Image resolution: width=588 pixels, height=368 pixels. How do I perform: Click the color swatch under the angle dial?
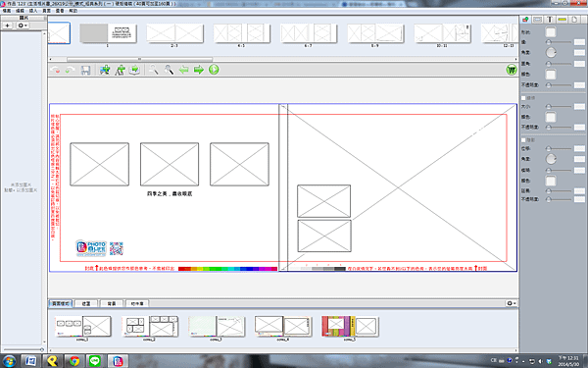coord(551,75)
